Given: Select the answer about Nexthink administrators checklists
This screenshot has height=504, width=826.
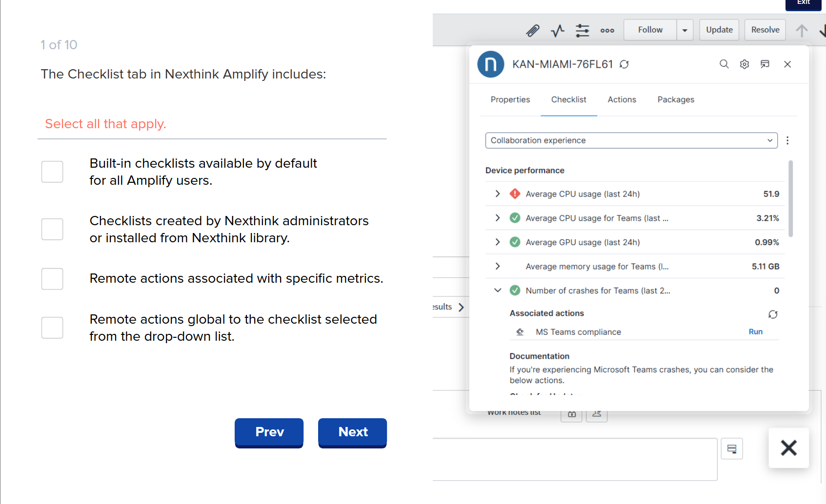Looking at the screenshot, I should tap(52, 229).
